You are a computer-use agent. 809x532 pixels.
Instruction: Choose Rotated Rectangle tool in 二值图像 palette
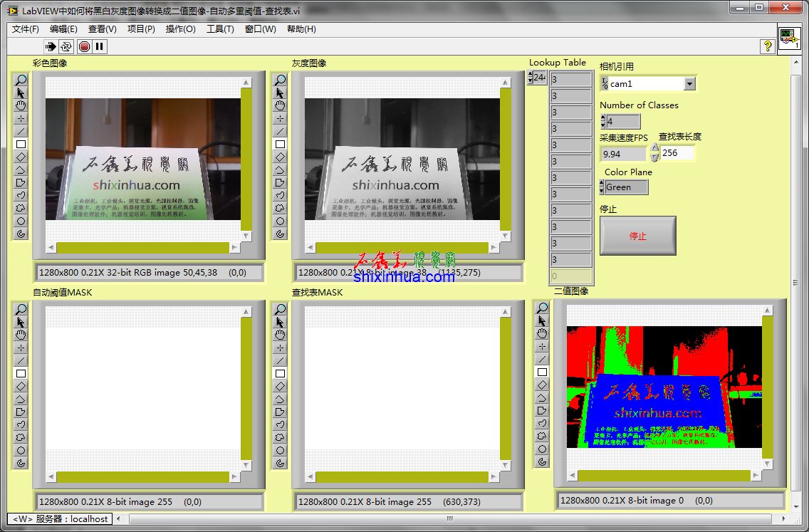[x=542, y=385]
